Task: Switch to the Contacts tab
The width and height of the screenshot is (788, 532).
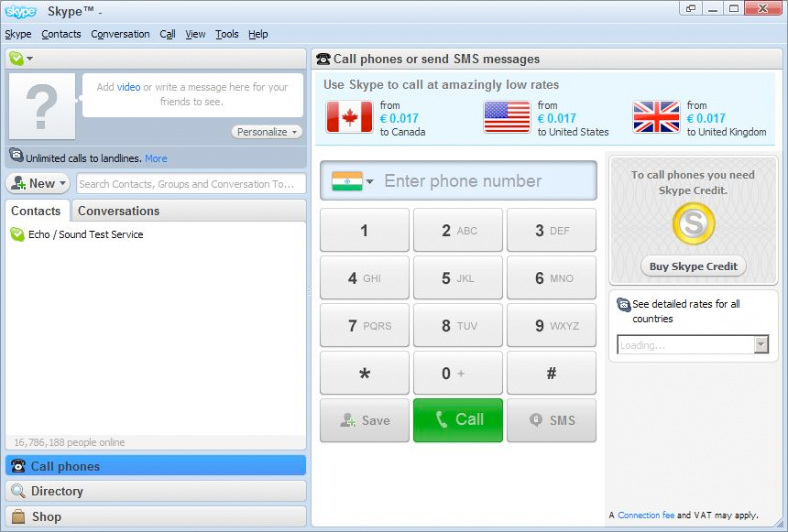Action: (36, 211)
